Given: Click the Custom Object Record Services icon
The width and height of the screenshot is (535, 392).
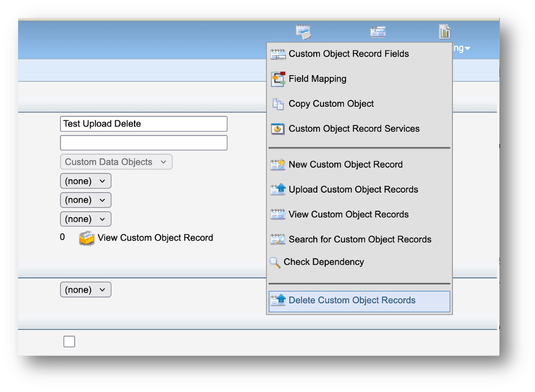Looking at the screenshot, I should 278,129.
